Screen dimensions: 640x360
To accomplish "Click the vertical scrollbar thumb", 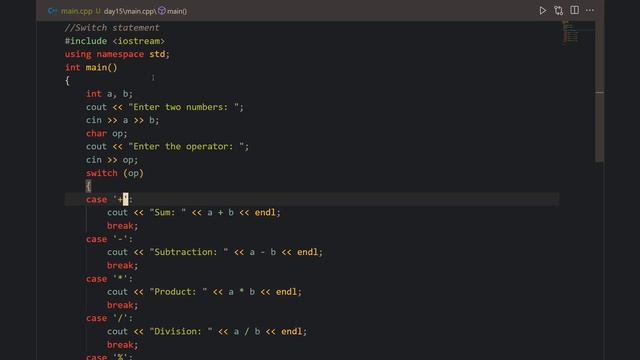I will [600, 92].
